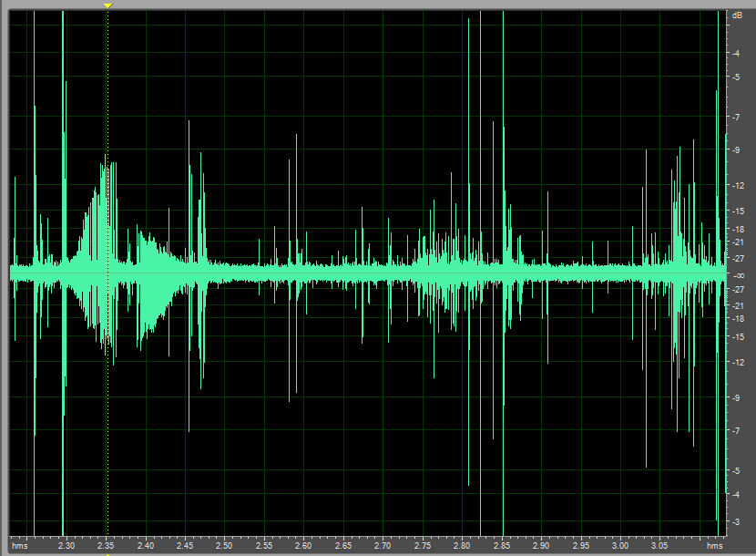Click the upper -4 dB ruler mark
The width and height of the screenshot is (756, 556).
pos(737,53)
